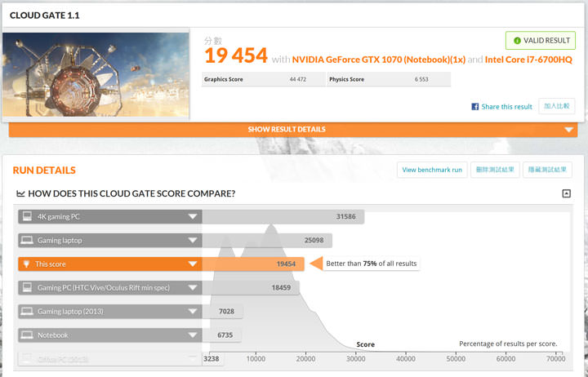Click the laptop icon beside Gaming laptop
The height and width of the screenshot is (377, 588).
click(27, 241)
